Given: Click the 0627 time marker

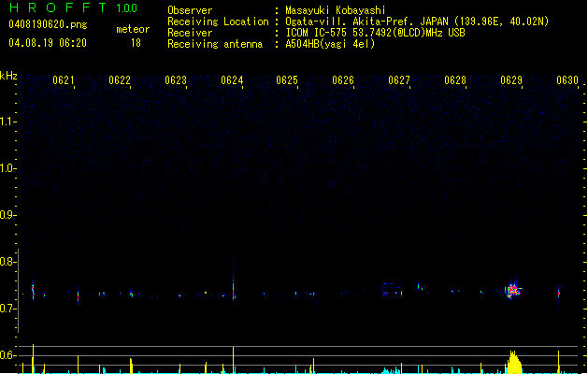Looking at the screenshot, I should 399,80.
